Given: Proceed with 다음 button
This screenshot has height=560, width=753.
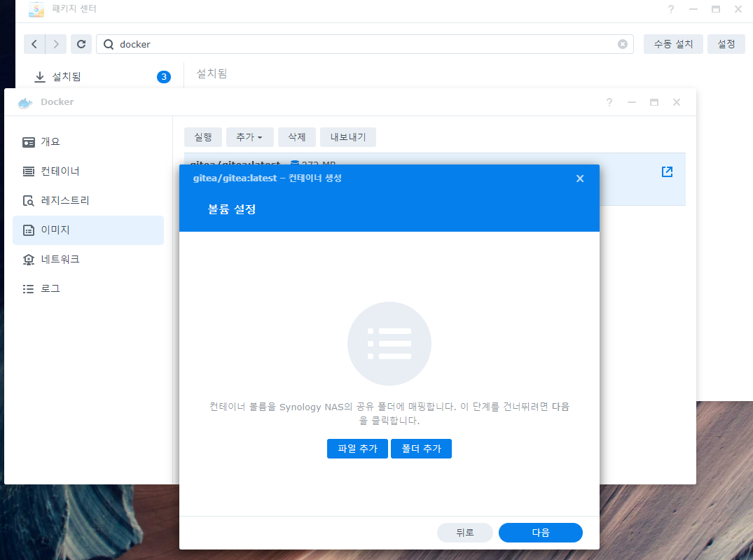Looking at the screenshot, I should pos(541,533).
